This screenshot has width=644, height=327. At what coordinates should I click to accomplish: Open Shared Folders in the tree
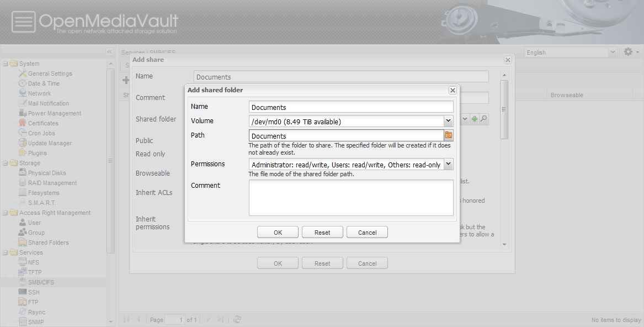pyautogui.click(x=48, y=242)
